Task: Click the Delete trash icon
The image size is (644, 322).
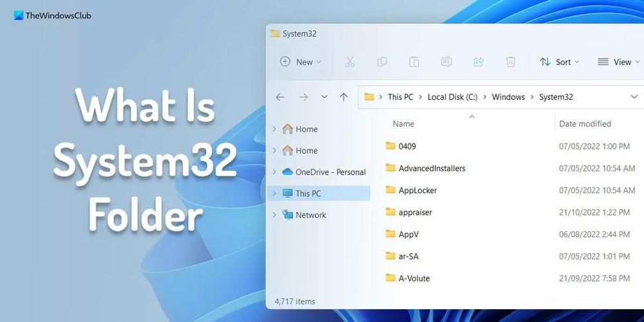Action: 511,62
